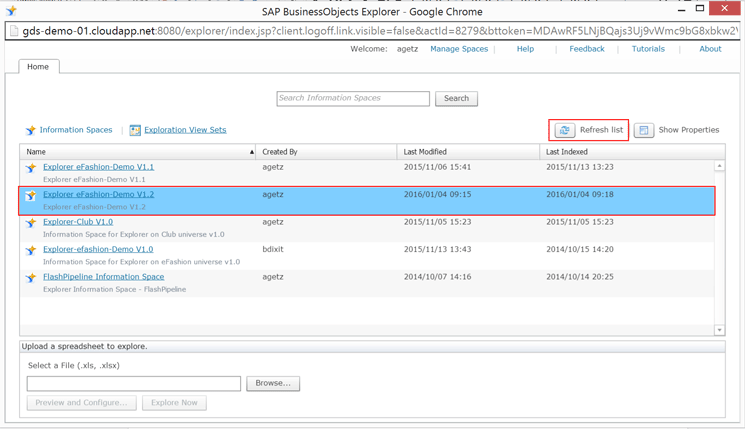Click star icon of Explorer-efashion-Demo V1.0
The width and height of the screenshot is (745, 429).
[x=31, y=250]
